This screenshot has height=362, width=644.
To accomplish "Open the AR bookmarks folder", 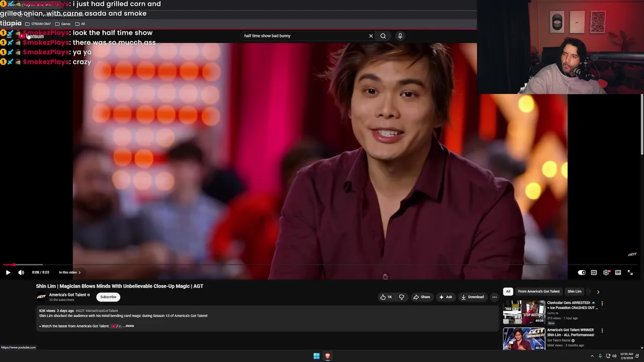I will pyautogui.click(x=80, y=24).
